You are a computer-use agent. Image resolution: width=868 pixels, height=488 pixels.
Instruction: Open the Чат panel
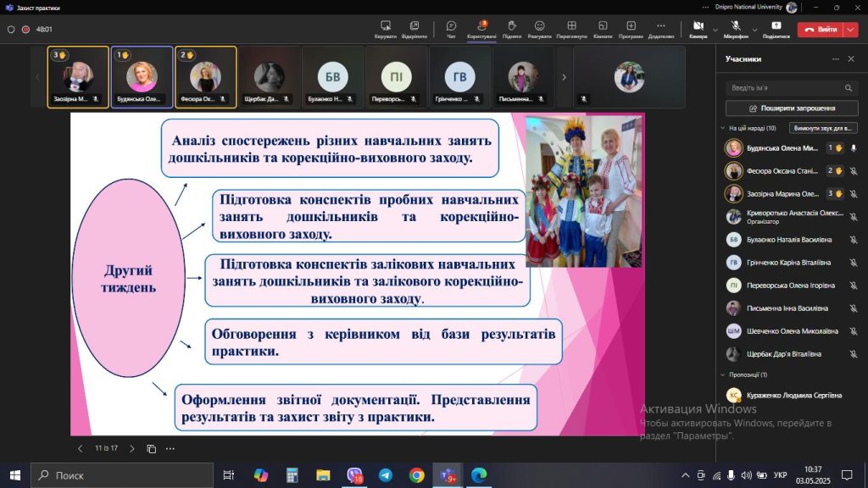tap(451, 30)
